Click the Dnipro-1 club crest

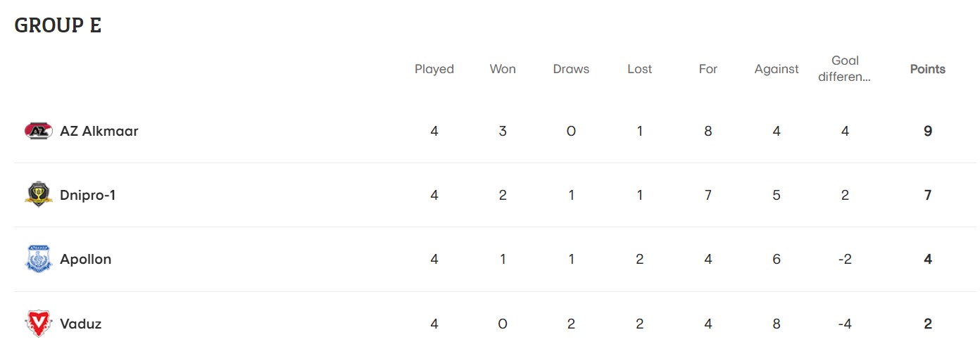click(38, 195)
